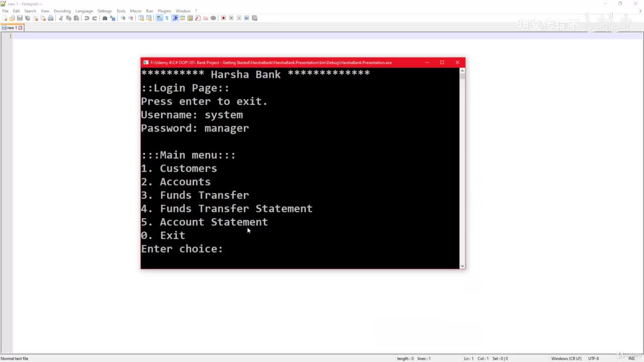Click the Close document toolbar icon
Screen dimensions: 644x362
click(x=35, y=18)
